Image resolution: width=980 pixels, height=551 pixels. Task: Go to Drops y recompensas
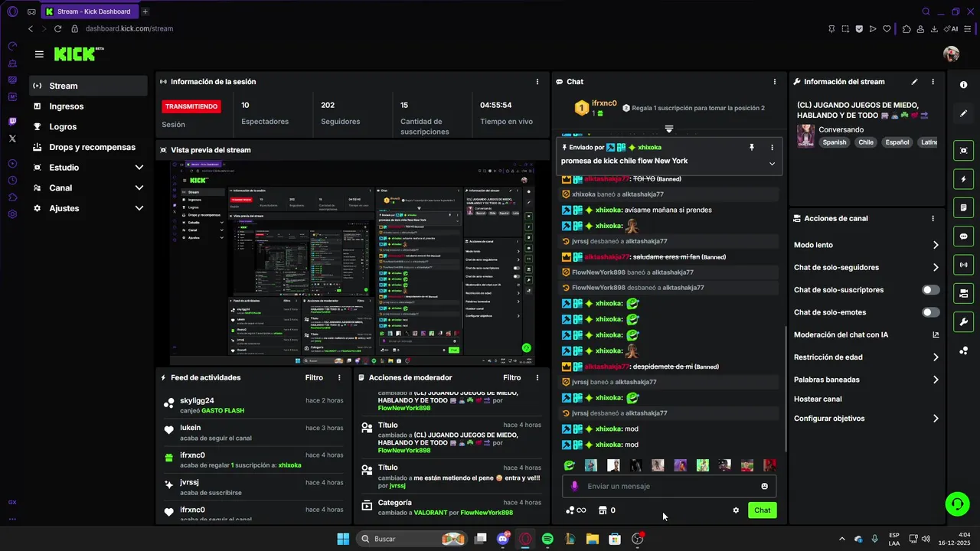coord(88,147)
